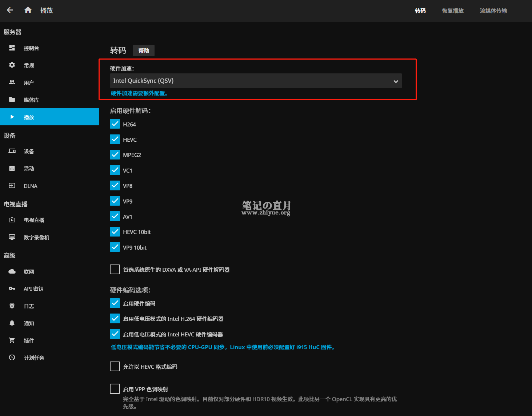Viewport: 532px width, 416px height.
Task: Open the 日志 logs section
Action: [x=29, y=306]
